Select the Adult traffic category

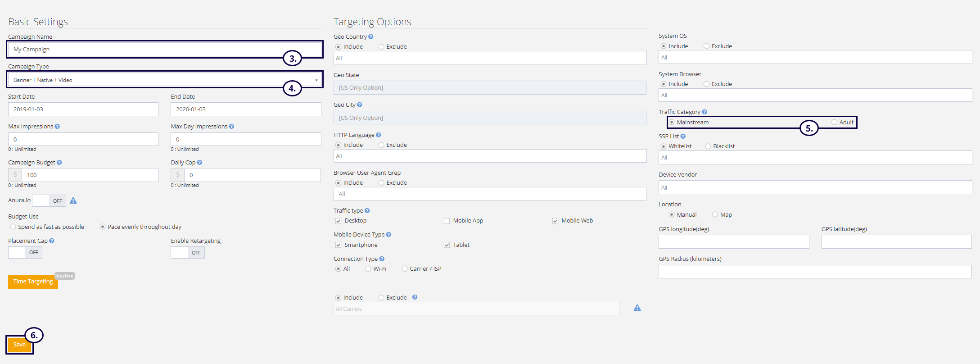[834, 123]
